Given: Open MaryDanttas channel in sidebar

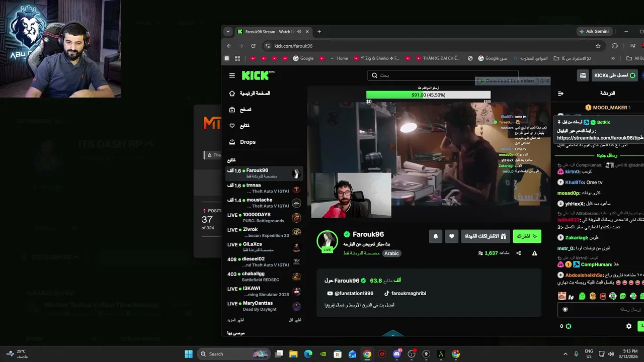Looking at the screenshot, I should tap(264, 306).
